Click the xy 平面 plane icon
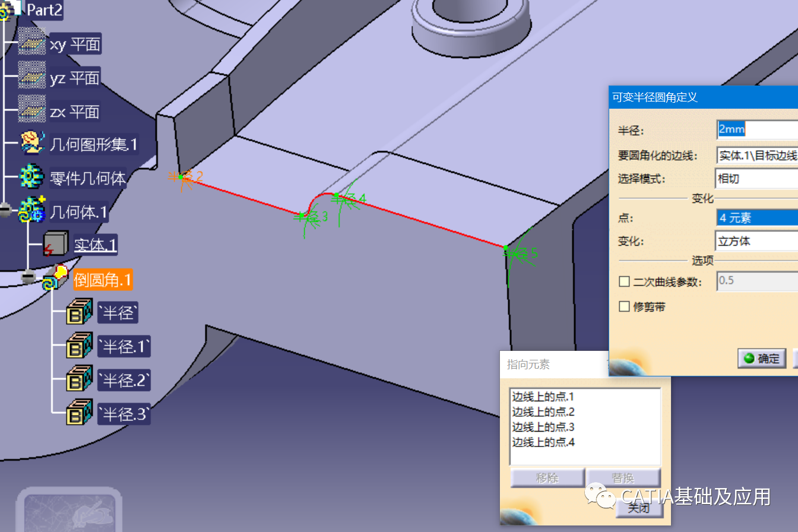 coord(31,41)
